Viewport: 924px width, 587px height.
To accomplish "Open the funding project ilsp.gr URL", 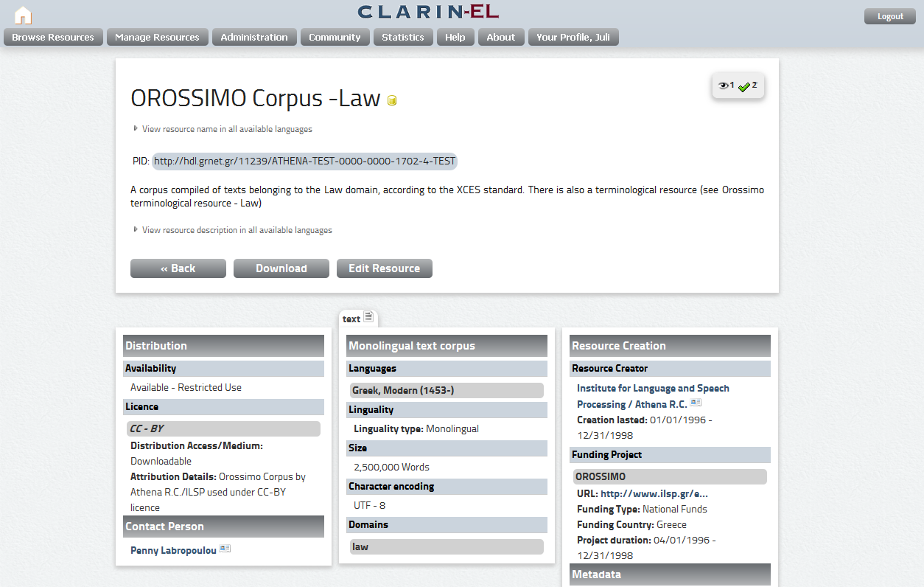I will (654, 494).
